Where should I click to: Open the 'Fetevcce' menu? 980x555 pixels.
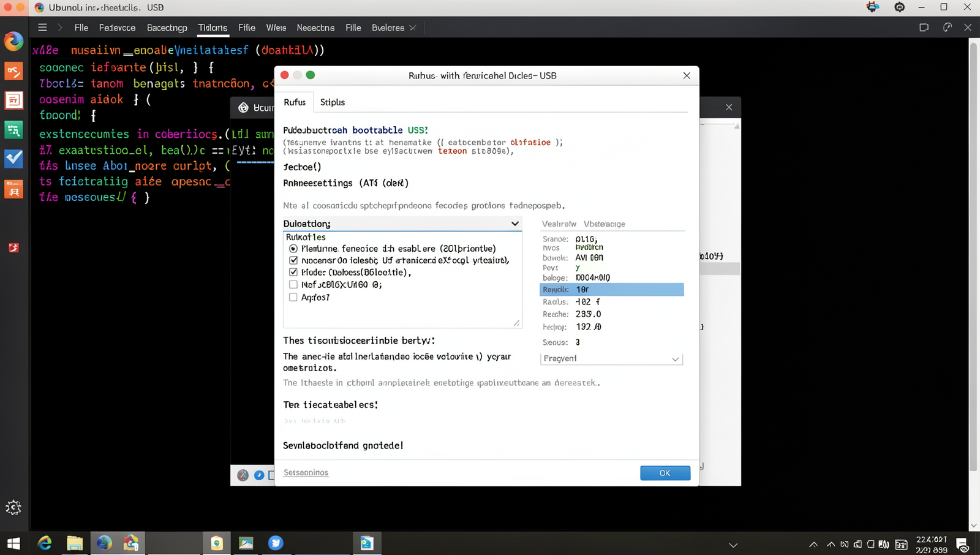[117, 28]
